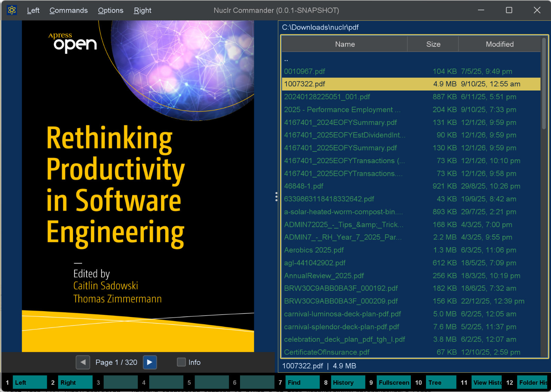Select file CertificateOfInsurance.pdf
The height and width of the screenshot is (392, 551).
(x=411, y=352)
